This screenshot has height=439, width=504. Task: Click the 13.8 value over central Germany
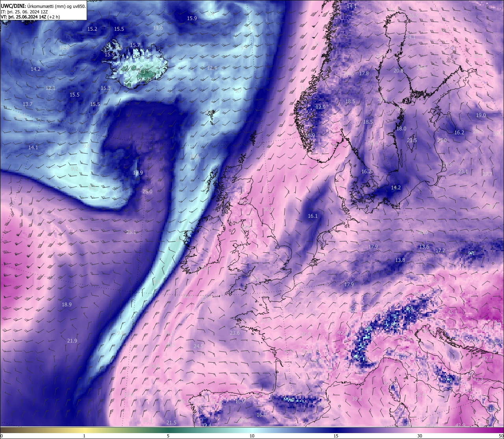pos(400,260)
